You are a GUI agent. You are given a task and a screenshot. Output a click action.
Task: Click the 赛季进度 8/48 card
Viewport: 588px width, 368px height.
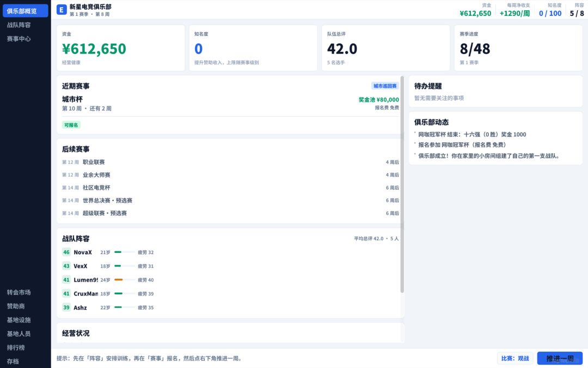(518, 48)
